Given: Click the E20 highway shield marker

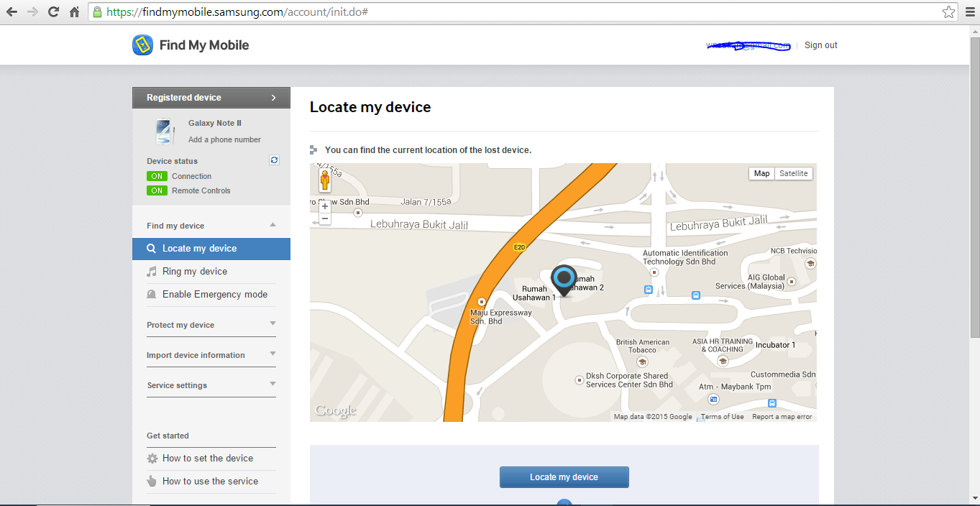Looking at the screenshot, I should point(519,247).
